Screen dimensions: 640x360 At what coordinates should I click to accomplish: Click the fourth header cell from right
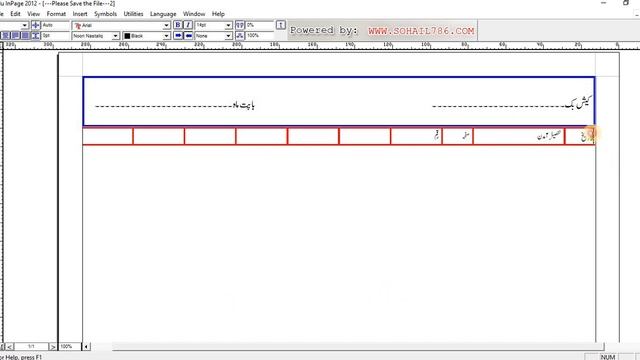pyautogui.click(x=416, y=136)
